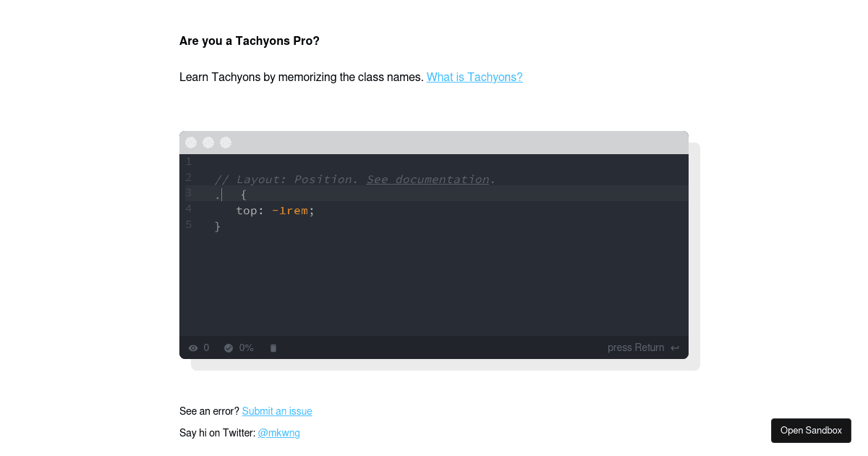Click the trash icon to reset progress
The height and width of the screenshot is (456, 868).
(x=273, y=347)
